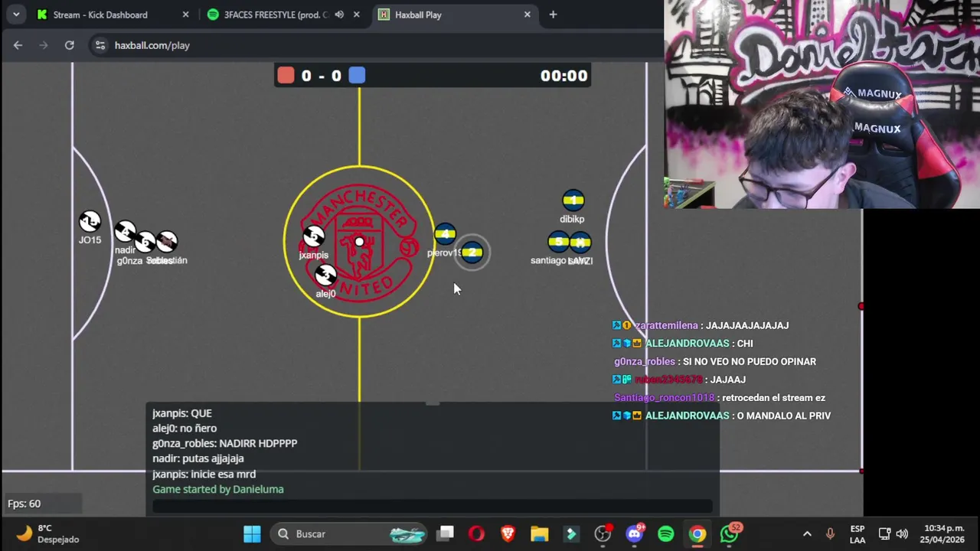Image resolution: width=980 pixels, height=551 pixels.
Task: Click 'jxanpis: QUE' chat line
Action: (x=182, y=413)
